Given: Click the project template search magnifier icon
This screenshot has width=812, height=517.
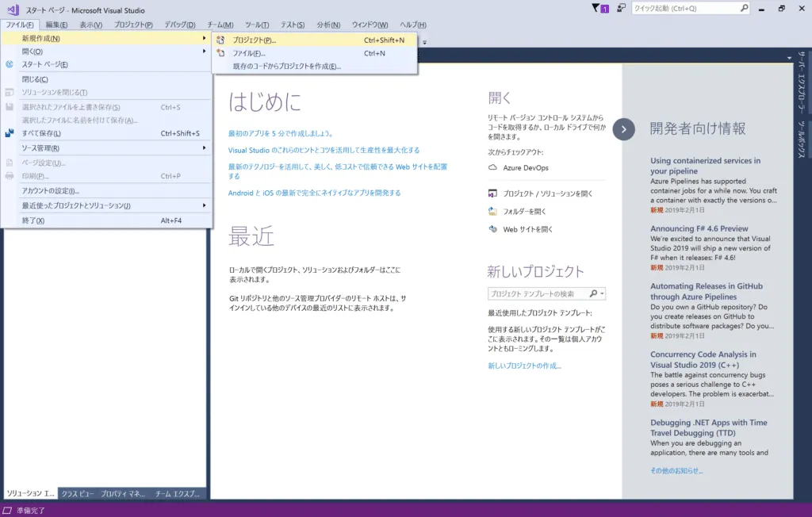Looking at the screenshot, I should (x=593, y=293).
